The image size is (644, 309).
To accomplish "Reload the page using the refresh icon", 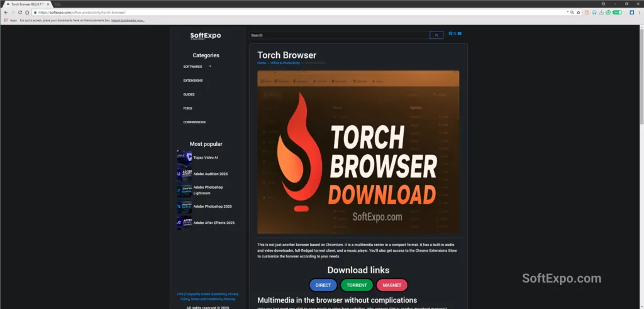I will (x=19, y=12).
